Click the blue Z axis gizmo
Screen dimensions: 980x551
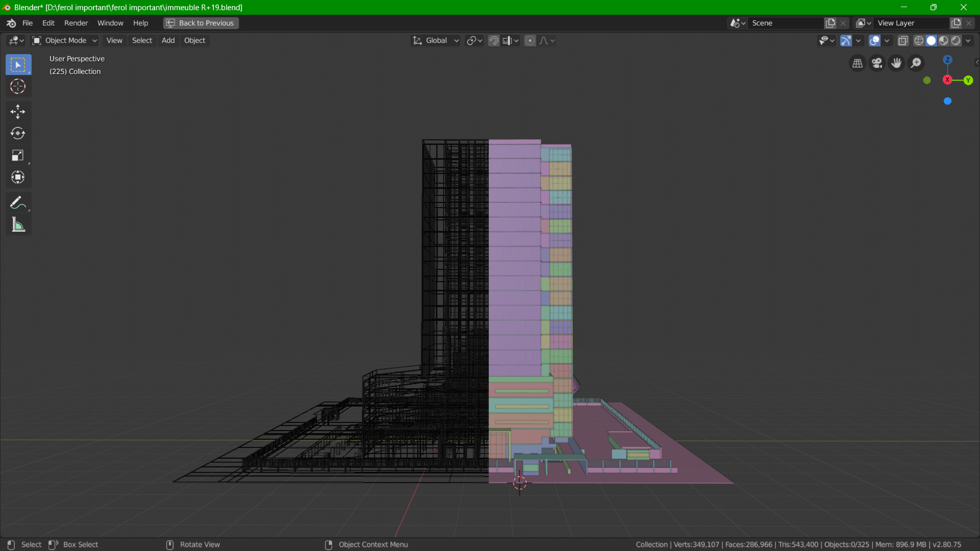click(x=948, y=60)
